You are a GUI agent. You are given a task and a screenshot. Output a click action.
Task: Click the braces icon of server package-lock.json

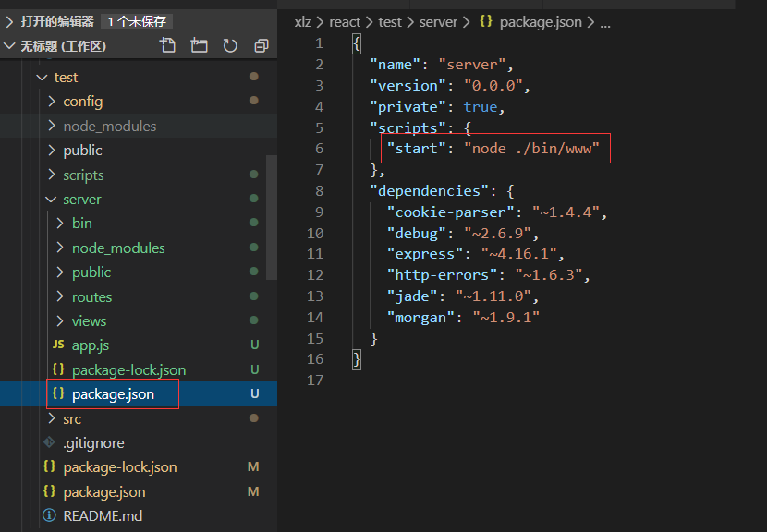[x=58, y=369]
